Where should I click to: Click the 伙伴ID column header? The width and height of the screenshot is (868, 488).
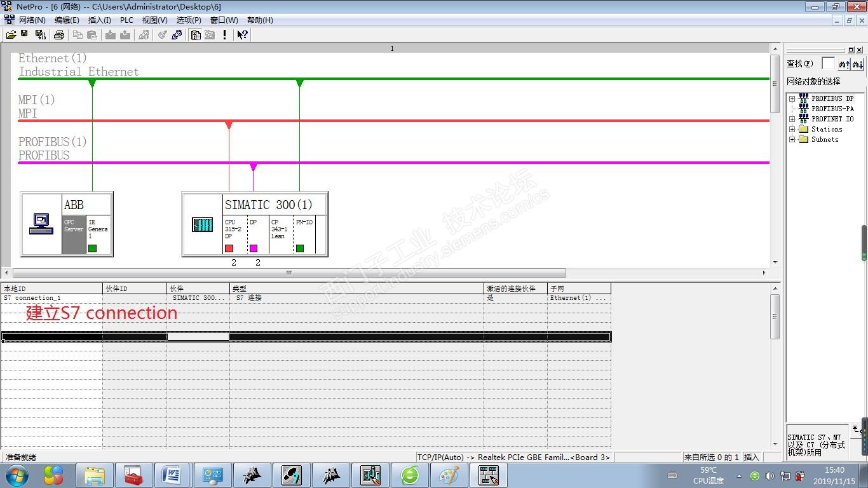(135, 288)
